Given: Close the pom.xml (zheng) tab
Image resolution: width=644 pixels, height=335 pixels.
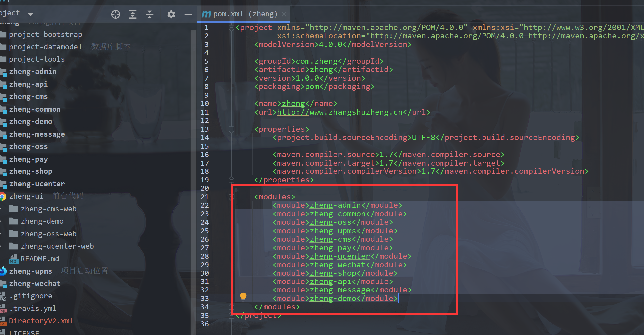Looking at the screenshot, I should (284, 14).
